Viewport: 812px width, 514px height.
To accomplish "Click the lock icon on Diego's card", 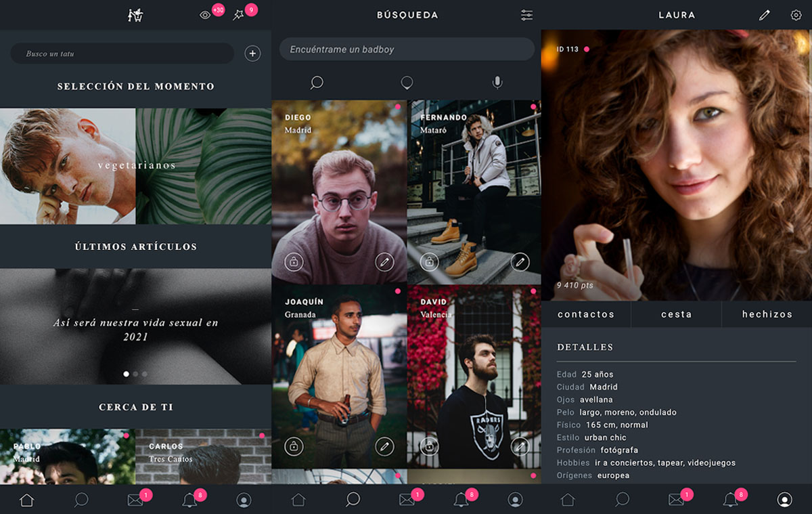I will point(294,261).
